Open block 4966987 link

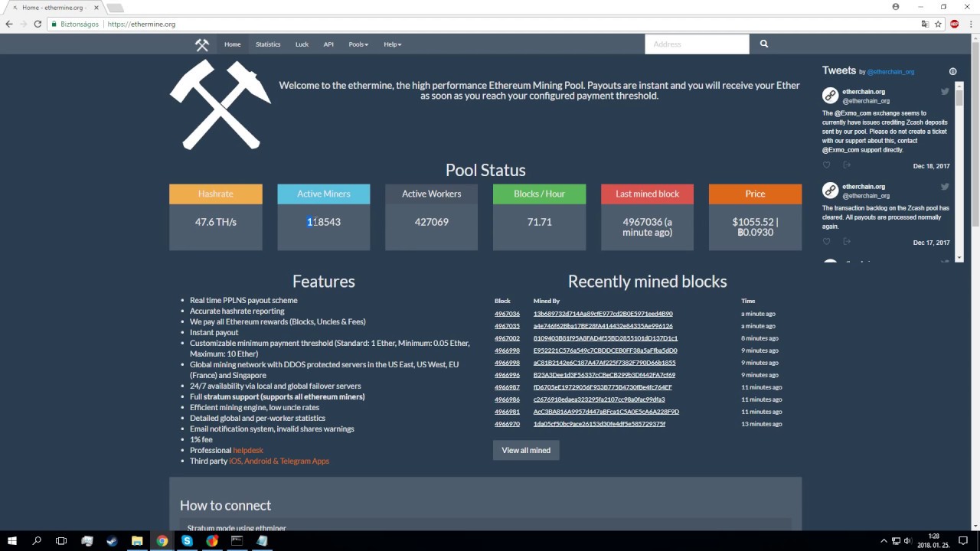507,387
